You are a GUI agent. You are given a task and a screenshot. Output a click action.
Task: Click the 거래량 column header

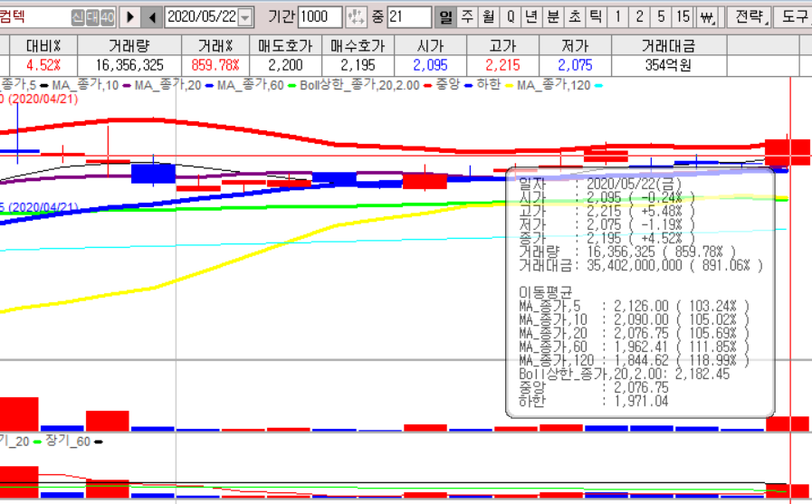click(x=129, y=45)
